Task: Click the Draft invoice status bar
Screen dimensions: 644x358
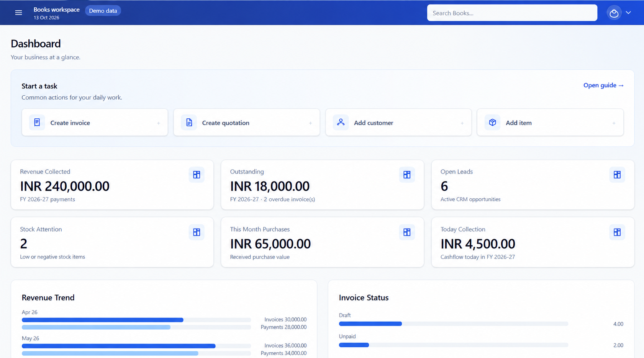Action: click(x=453, y=324)
